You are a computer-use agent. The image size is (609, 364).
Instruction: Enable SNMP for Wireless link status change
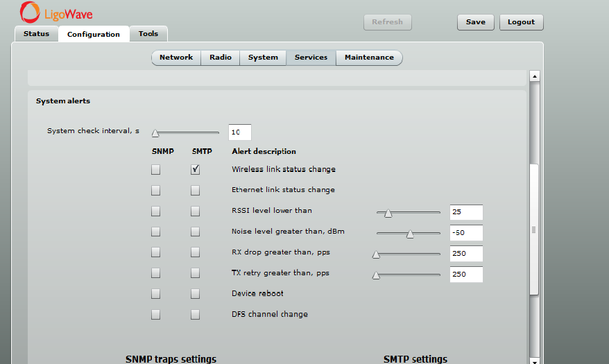point(156,170)
